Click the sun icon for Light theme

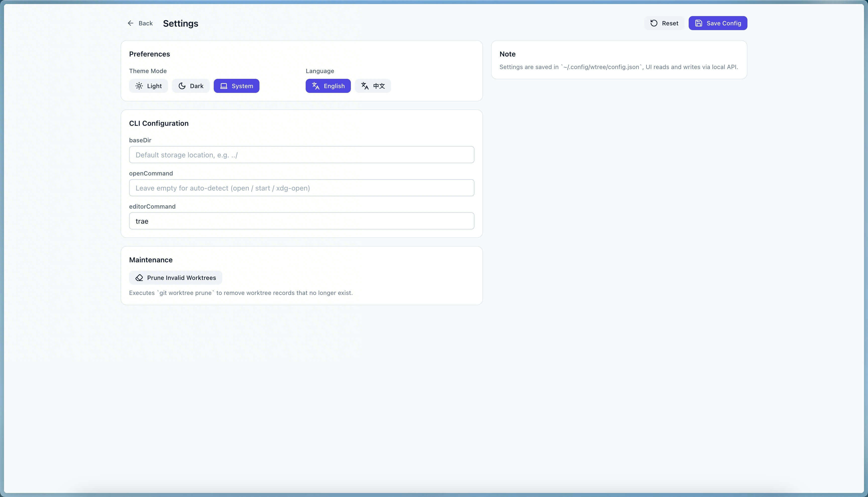click(x=139, y=86)
